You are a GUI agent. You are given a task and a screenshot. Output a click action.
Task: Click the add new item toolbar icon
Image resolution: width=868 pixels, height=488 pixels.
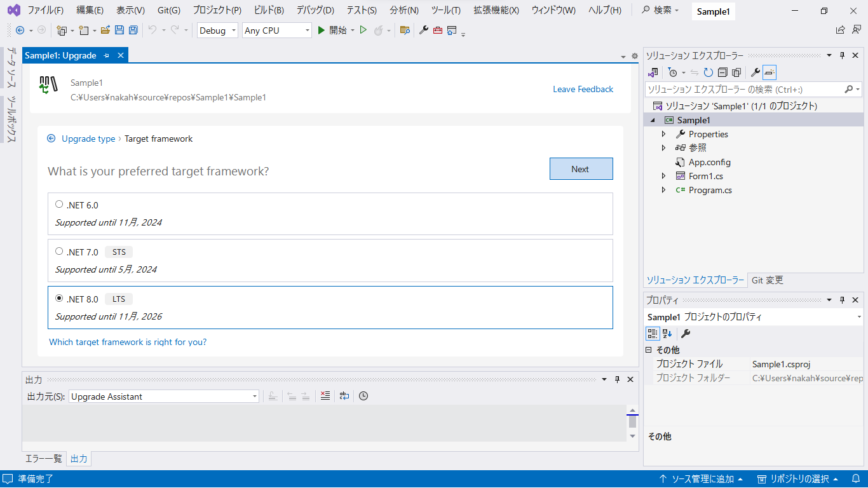[x=85, y=30]
